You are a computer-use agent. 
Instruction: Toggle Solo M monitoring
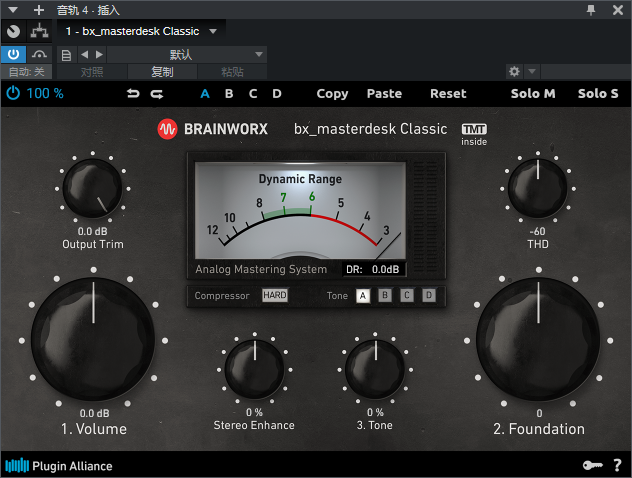(x=533, y=94)
